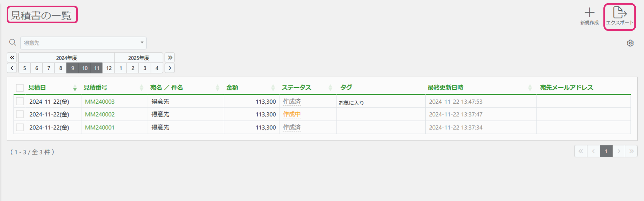Click page 1 in pagination

point(606,151)
